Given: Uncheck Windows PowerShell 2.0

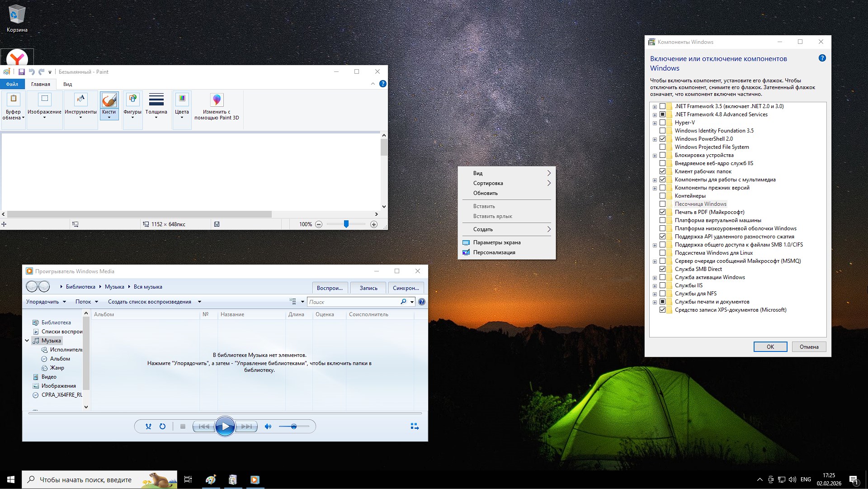Looking at the screenshot, I should 663,139.
